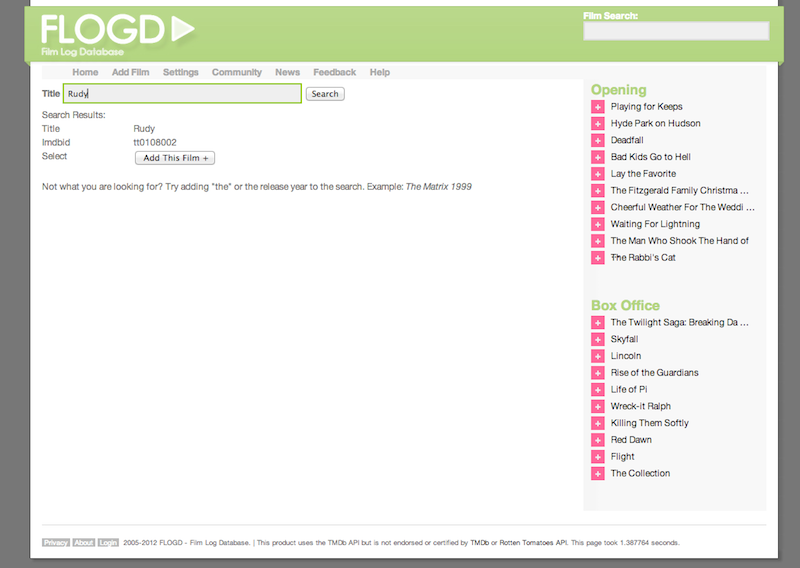Click the example text The Matrix 1999
The height and width of the screenshot is (568, 800).
[x=438, y=187]
